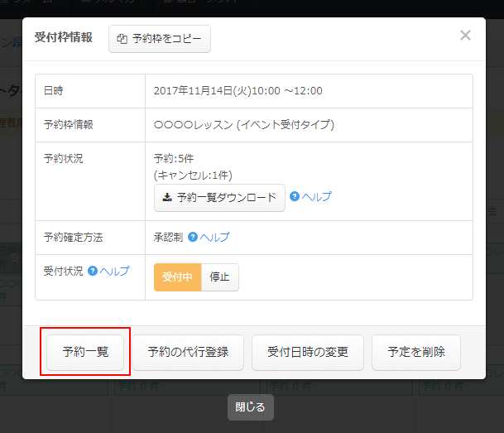Set reception status to 受付中
504x433 pixels.
pos(178,277)
